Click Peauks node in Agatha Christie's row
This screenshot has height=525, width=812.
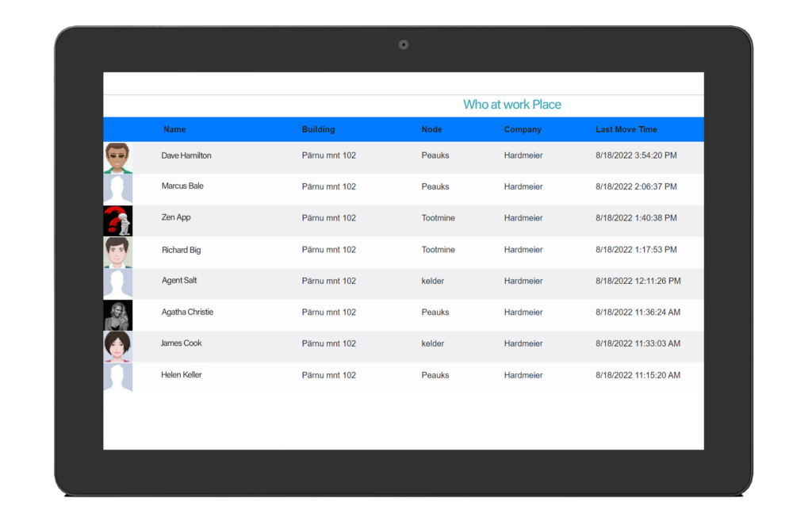(x=435, y=312)
